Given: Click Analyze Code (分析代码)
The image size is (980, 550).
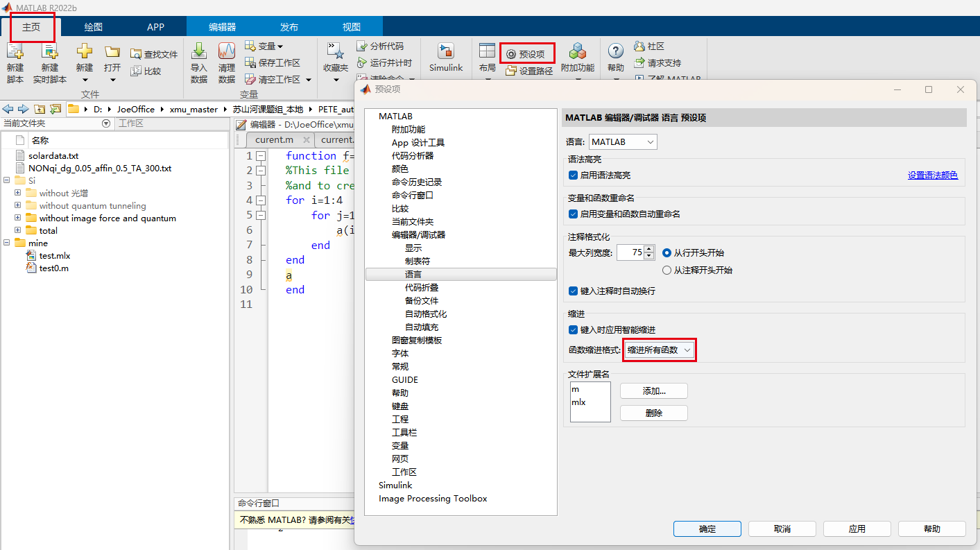Looking at the screenshot, I should [x=380, y=46].
